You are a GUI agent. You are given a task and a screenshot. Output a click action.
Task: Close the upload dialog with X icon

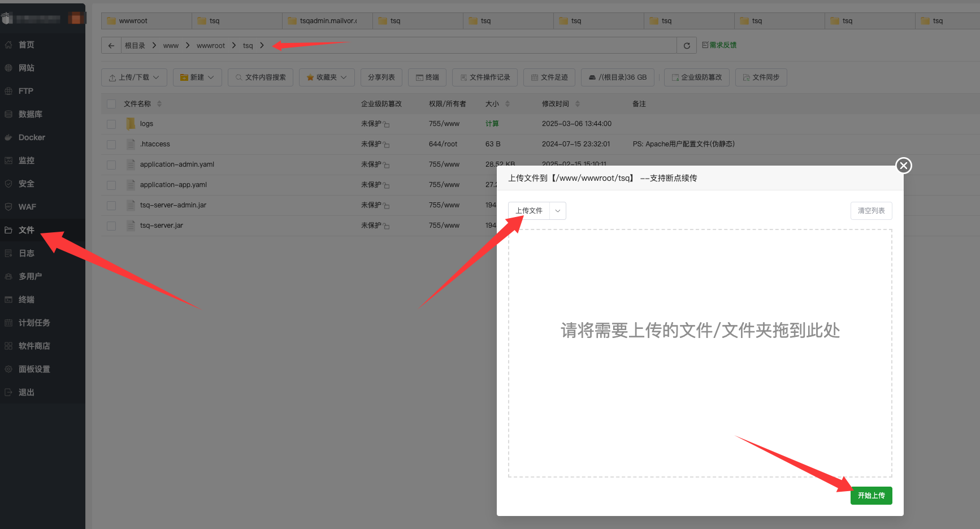pos(903,166)
